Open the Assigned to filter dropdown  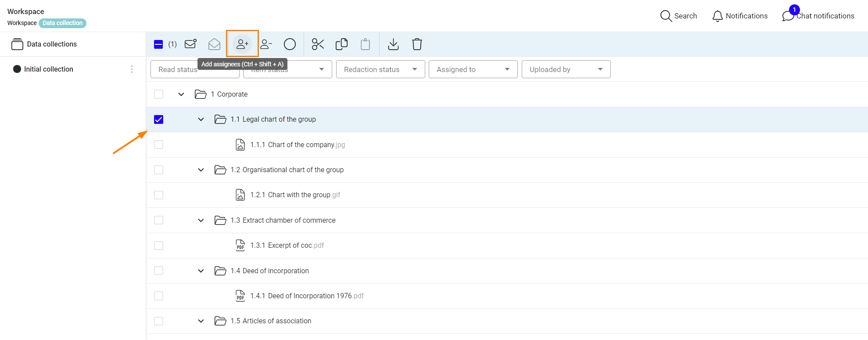[x=473, y=69]
